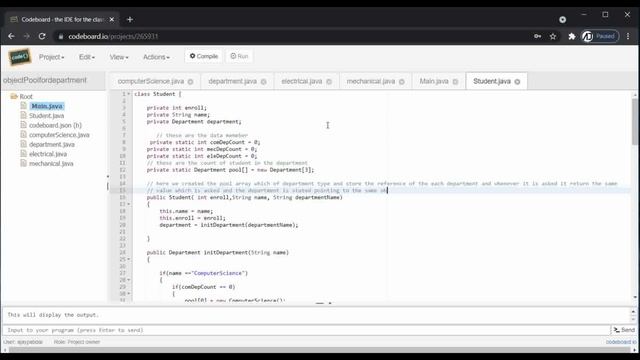Open the Chrome three-dot menu
The height and width of the screenshot is (360, 640).
click(628, 36)
